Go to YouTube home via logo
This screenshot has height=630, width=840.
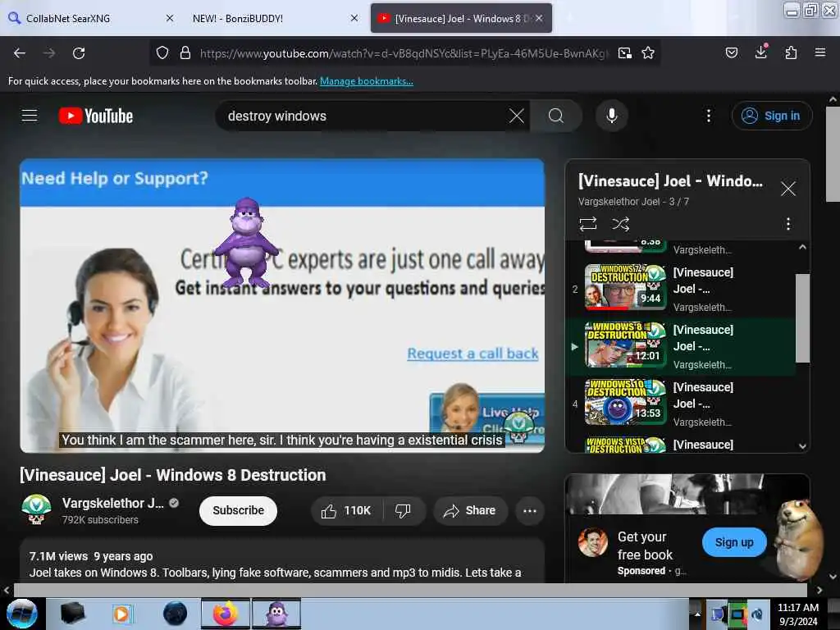[95, 116]
